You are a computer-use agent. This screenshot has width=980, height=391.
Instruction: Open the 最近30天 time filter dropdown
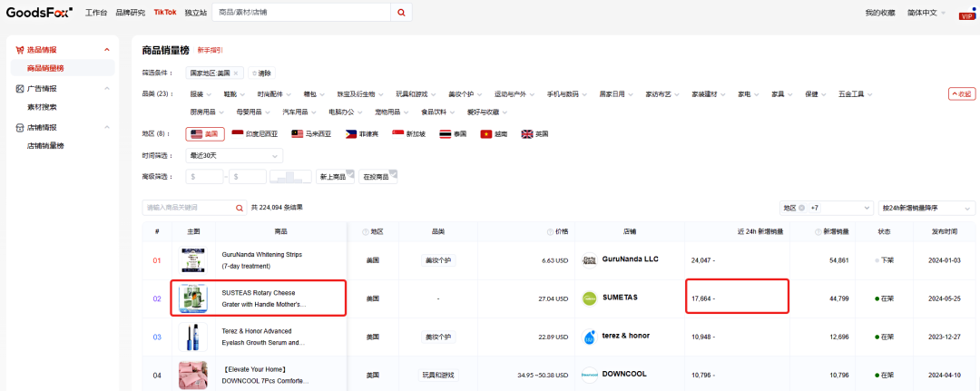(234, 155)
